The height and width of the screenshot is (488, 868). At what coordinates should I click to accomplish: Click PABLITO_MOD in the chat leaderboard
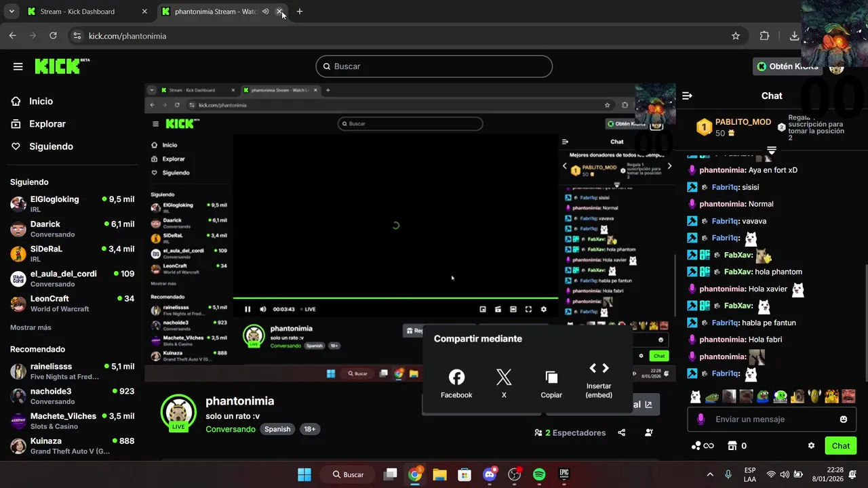[743, 122]
